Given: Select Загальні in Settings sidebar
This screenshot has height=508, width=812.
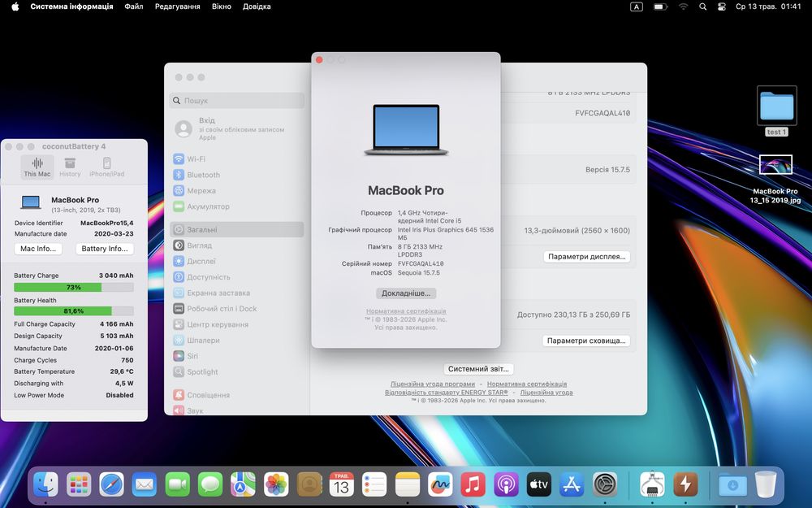Looking at the screenshot, I should click(236, 230).
